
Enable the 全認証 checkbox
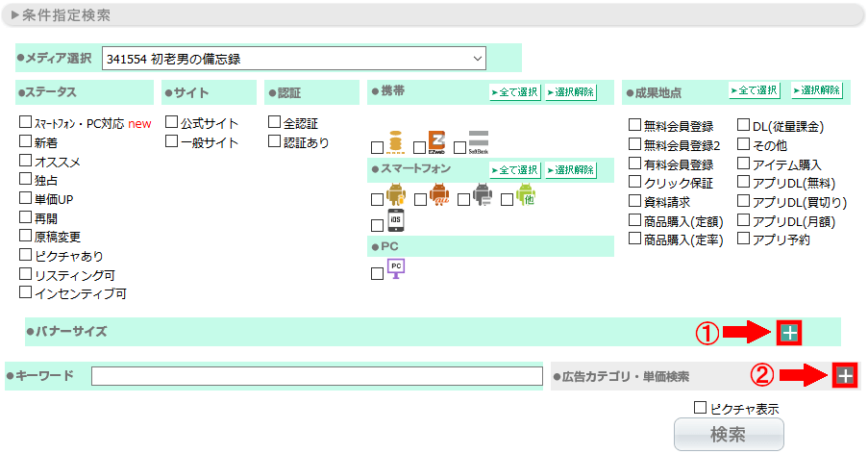pos(275,122)
